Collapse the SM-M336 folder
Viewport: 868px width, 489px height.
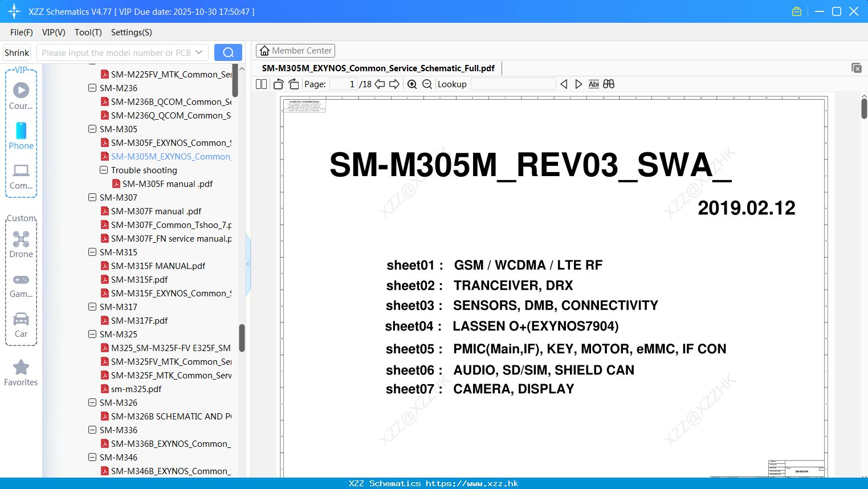92,430
